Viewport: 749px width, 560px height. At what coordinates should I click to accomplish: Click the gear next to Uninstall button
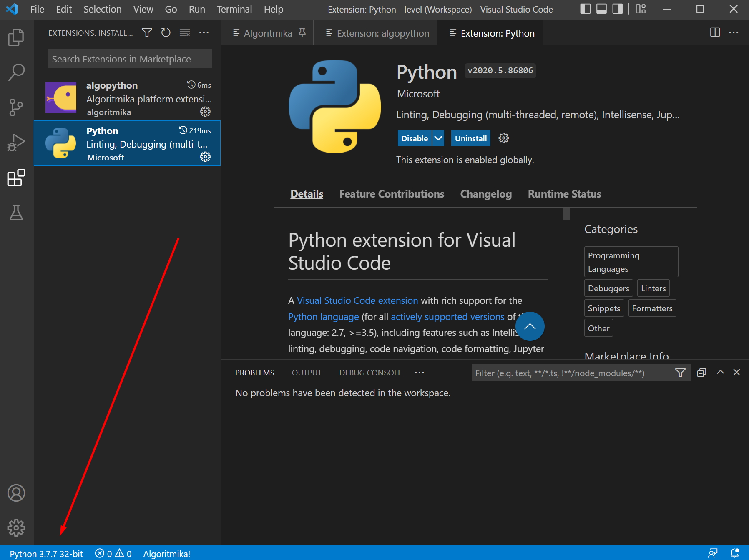[504, 138]
